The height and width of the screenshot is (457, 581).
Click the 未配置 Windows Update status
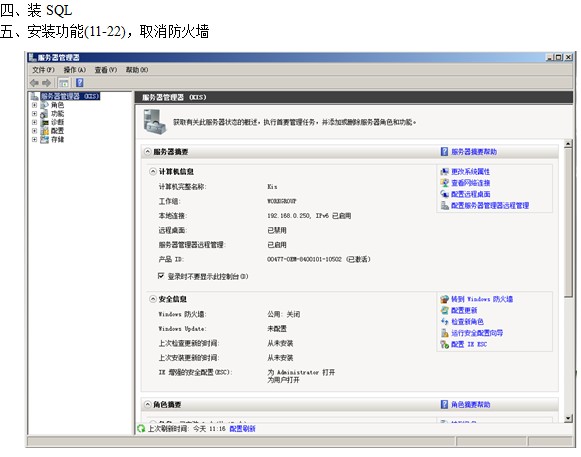click(277, 329)
